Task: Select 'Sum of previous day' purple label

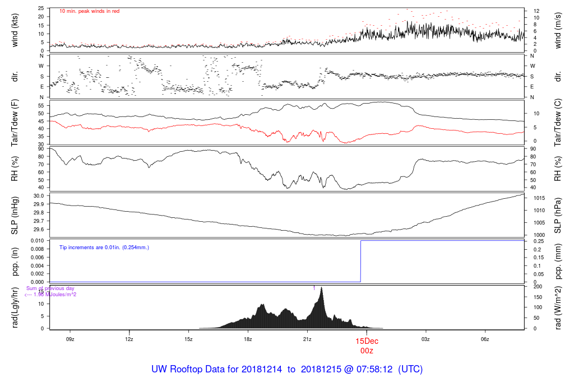Action: pyautogui.click(x=50, y=288)
